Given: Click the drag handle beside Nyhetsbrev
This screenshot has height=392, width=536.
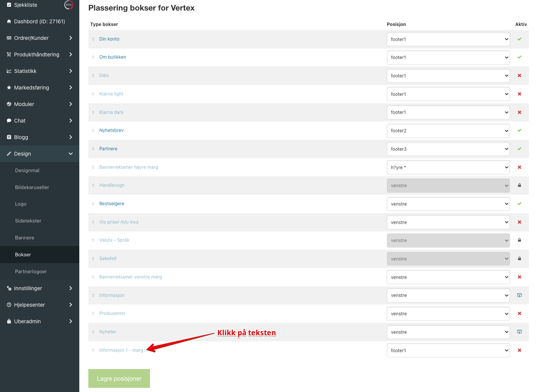Looking at the screenshot, I should pos(93,130).
